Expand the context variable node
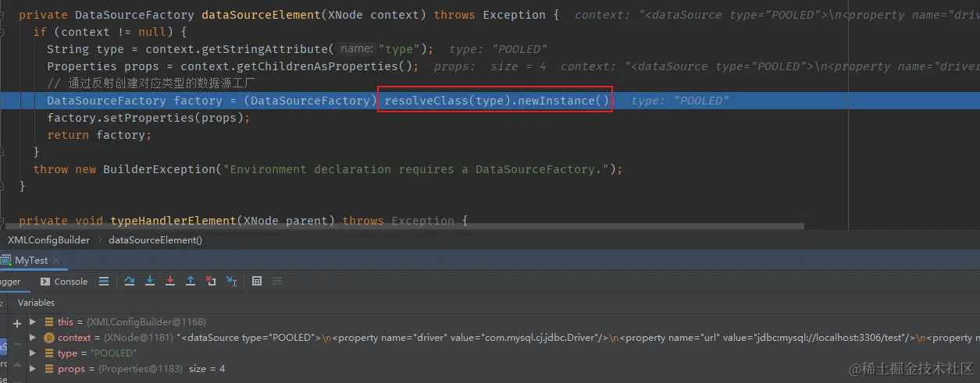 point(33,338)
